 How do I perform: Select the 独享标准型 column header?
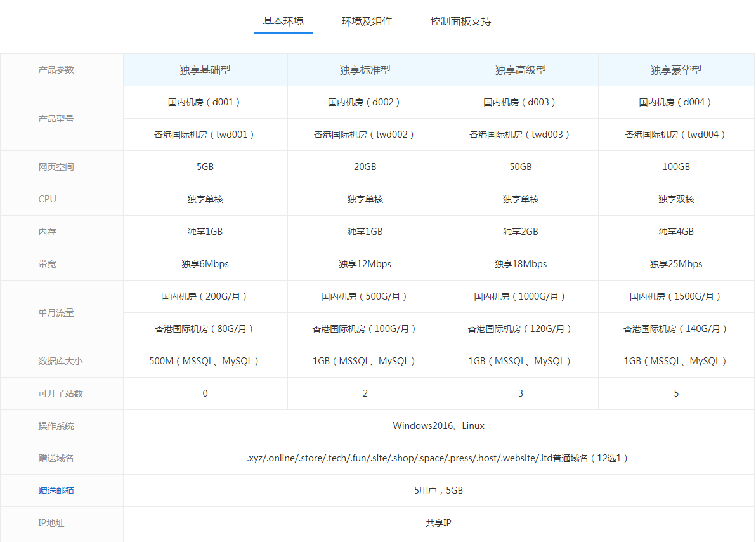click(x=365, y=70)
